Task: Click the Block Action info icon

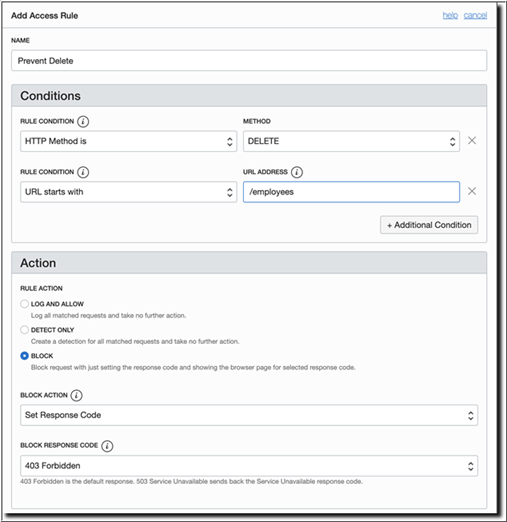Action: pos(76,395)
